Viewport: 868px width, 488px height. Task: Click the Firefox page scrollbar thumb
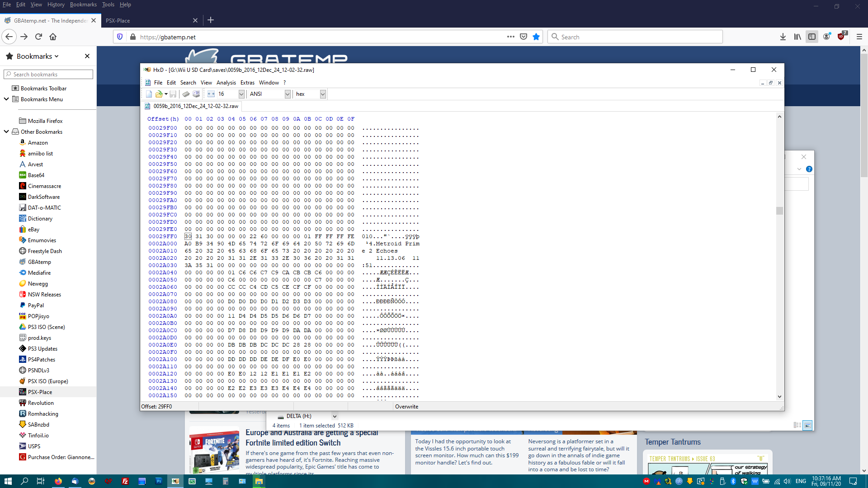tap(864, 116)
